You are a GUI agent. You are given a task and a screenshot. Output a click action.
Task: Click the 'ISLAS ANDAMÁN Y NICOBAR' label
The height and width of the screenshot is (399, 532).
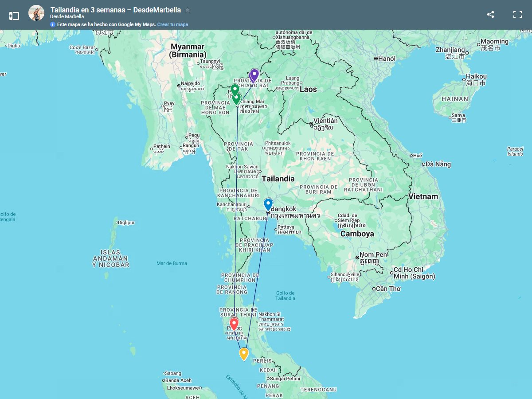click(x=110, y=258)
